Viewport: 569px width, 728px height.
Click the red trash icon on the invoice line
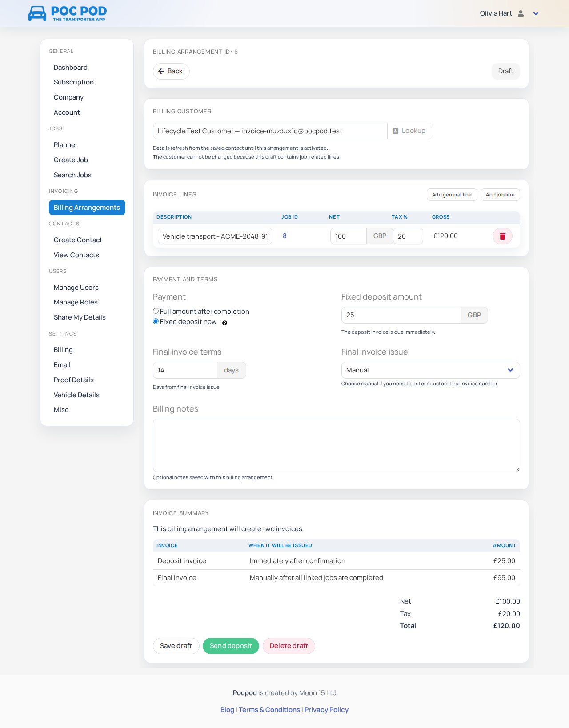tap(502, 236)
